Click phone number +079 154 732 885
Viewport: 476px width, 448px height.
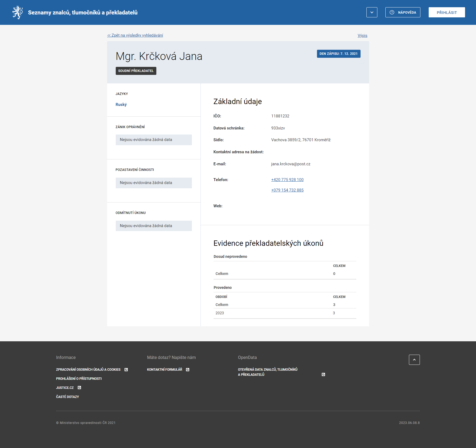[x=287, y=190]
